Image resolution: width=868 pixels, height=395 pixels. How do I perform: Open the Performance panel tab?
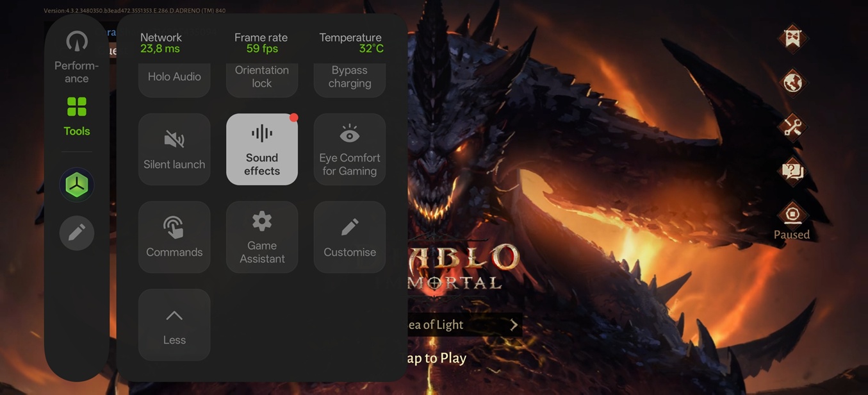click(x=76, y=58)
